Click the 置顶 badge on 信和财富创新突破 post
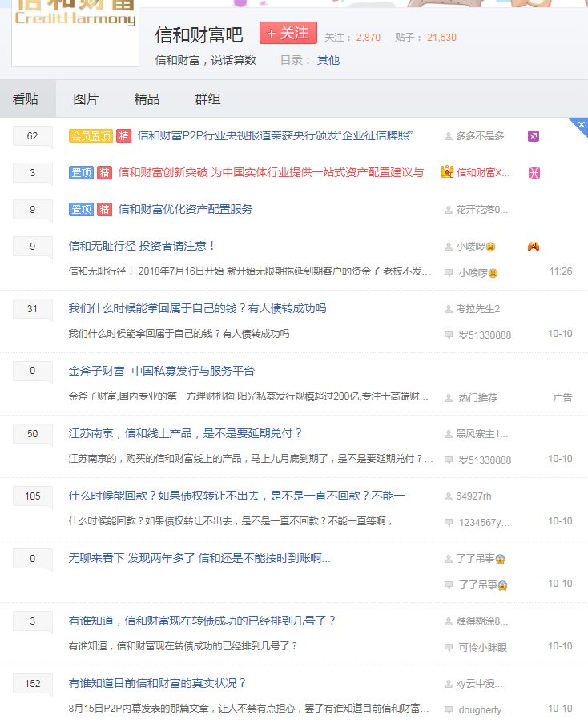This screenshot has height=723, width=588. (81, 172)
